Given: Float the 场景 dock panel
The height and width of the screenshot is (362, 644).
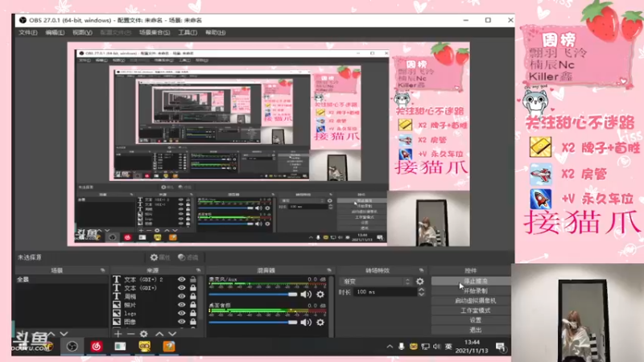Looking at the screenshot, I should pyautogui.click(x=103, y=270).
